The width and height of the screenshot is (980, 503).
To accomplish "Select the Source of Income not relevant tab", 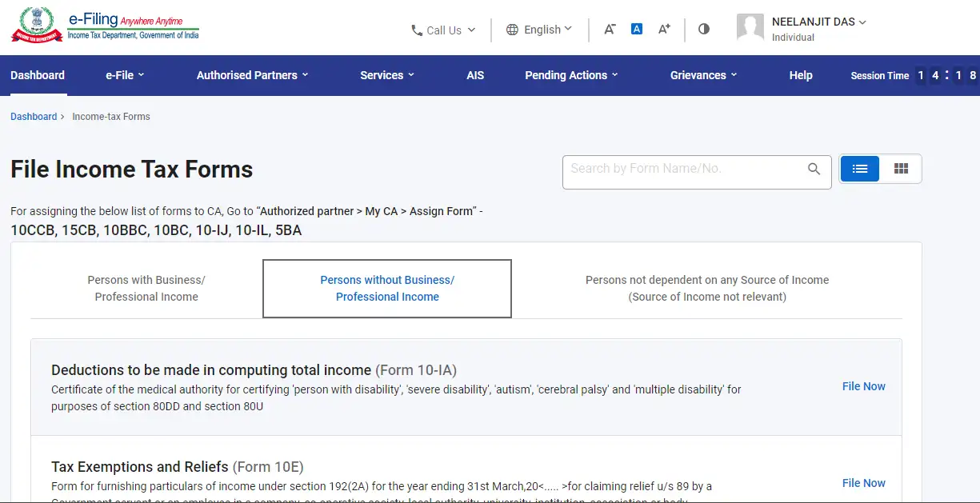I will (706, 289).
